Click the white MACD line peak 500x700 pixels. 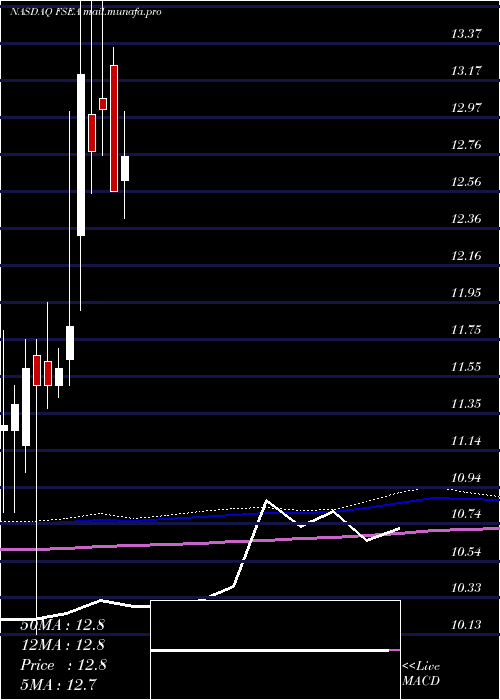click(x=267, y=500)
